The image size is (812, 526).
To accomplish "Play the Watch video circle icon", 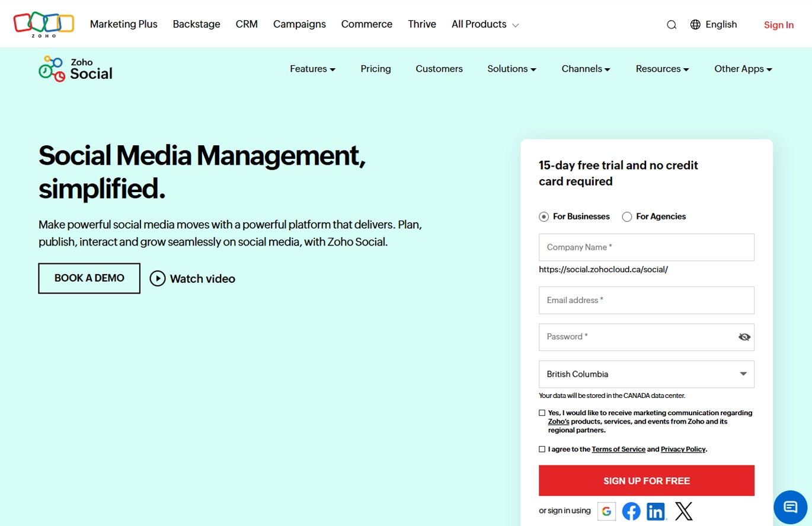I will pos(158,278).
